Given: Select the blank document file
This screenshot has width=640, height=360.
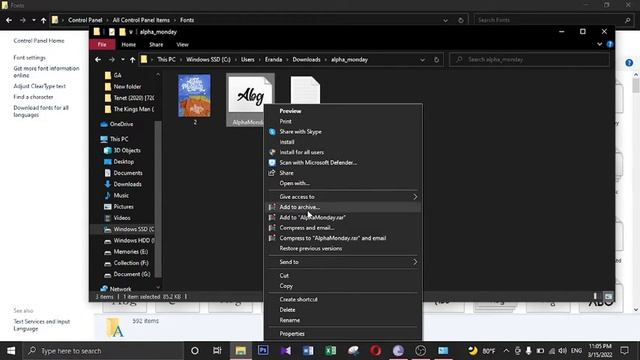Looking at the screenshot, I should tap(305, 91).
